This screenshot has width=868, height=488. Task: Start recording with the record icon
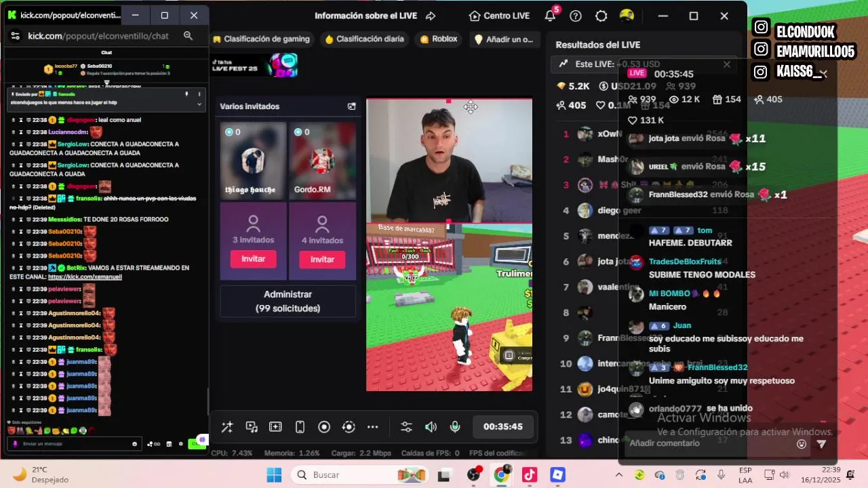[x=324, y=427]
